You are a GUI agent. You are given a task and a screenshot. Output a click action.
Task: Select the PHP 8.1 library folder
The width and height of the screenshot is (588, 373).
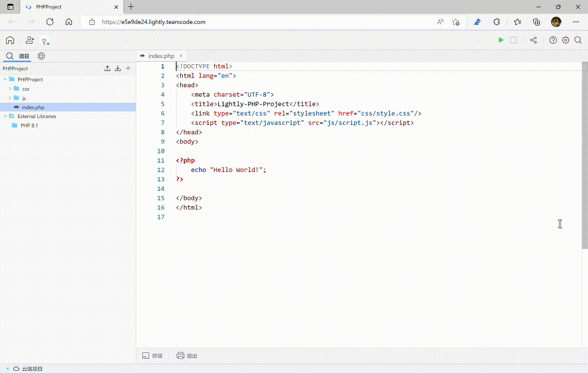(x=29, y=126)
